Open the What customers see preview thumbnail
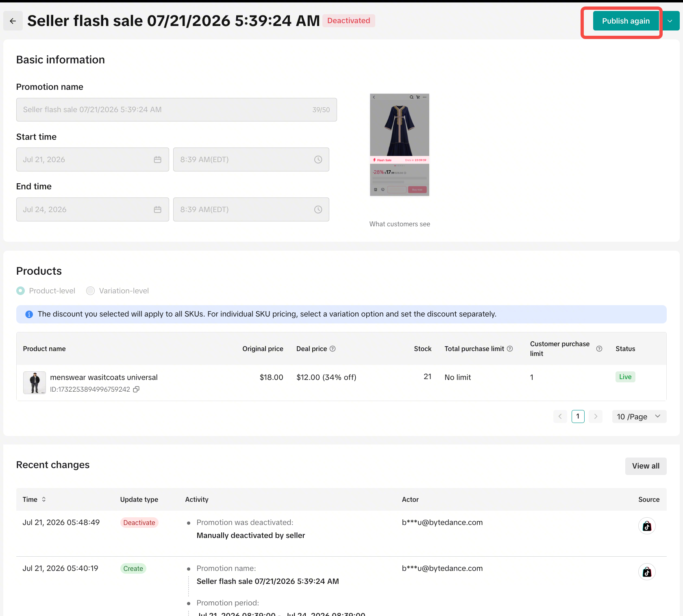Viewport: 683px width, 616px height. click(400, 145)
